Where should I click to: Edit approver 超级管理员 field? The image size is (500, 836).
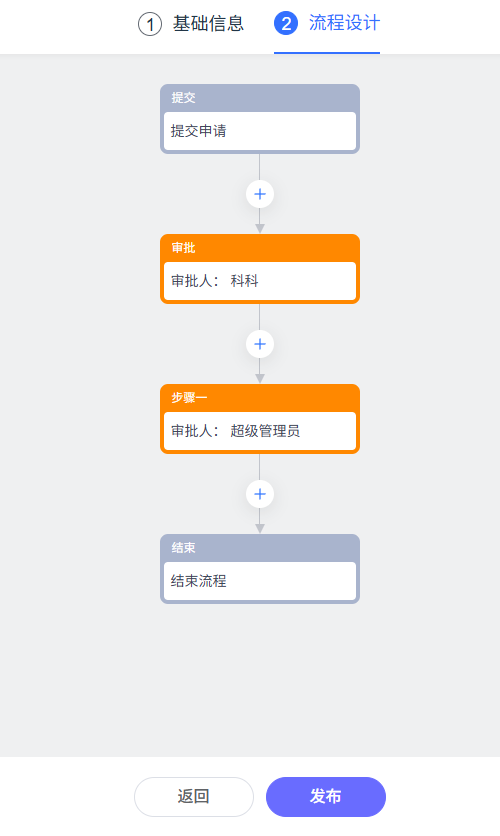[260, 431]
